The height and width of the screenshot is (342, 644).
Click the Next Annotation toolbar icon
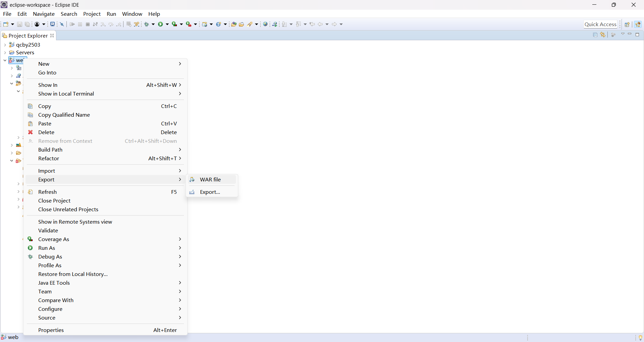point(285,24)
